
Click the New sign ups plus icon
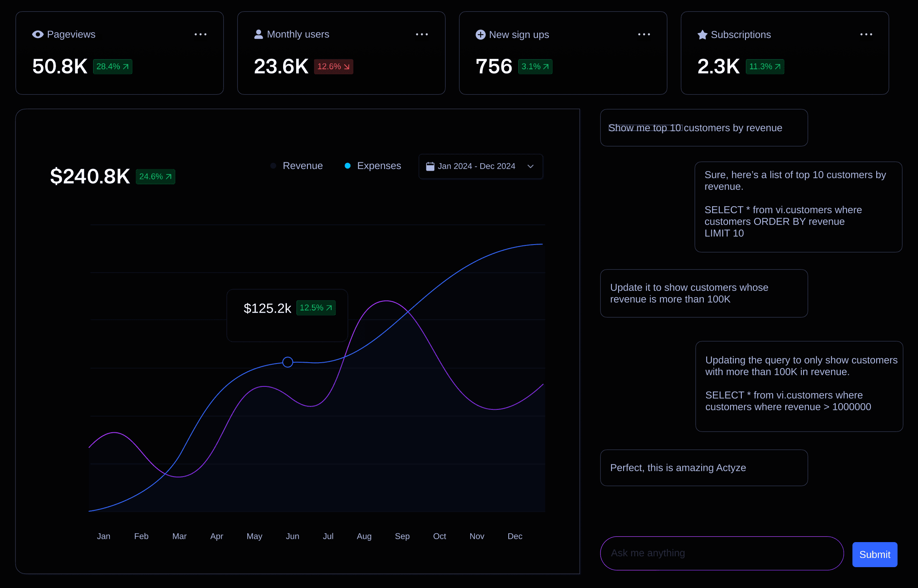coord(481,35)
